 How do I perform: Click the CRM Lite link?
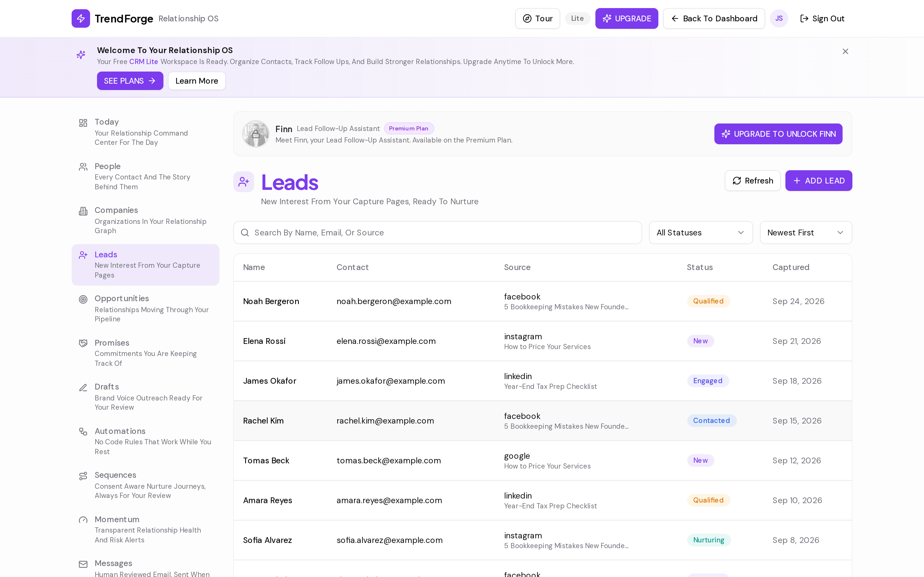tap(144, 61)
